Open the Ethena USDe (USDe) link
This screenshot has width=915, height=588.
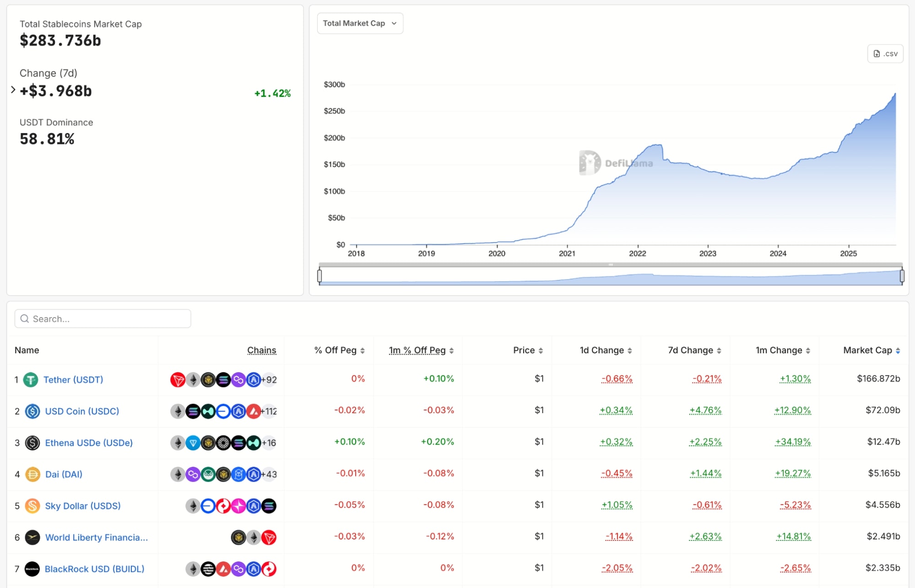(89, 443)
